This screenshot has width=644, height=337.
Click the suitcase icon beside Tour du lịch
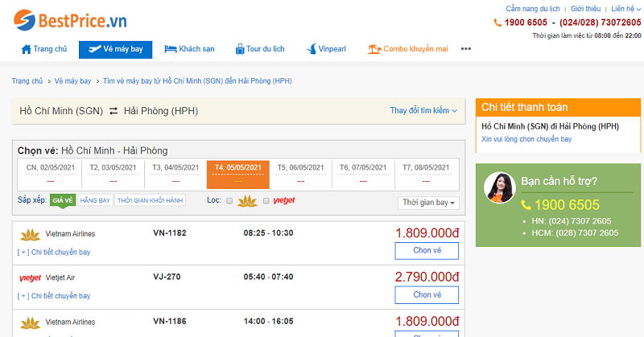click(x=240, y=50)
